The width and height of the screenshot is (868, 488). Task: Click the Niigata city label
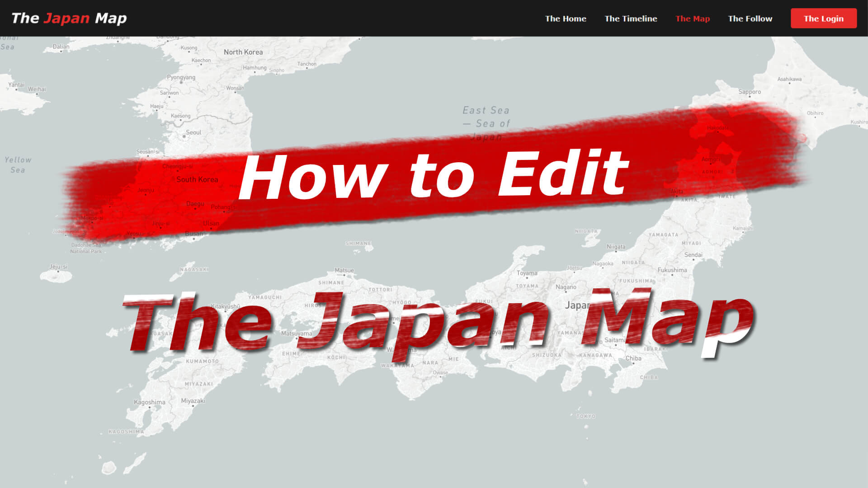point(616,247)
